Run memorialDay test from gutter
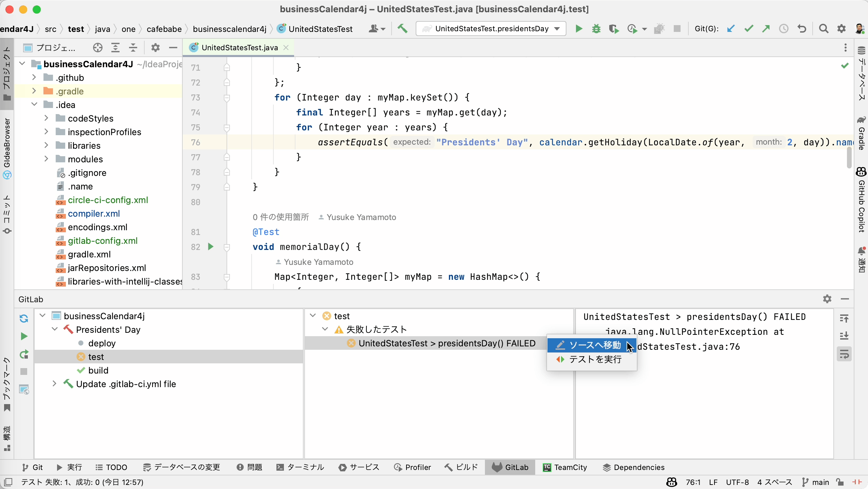This screenshot has height=489, width=868. pos(211,247)
